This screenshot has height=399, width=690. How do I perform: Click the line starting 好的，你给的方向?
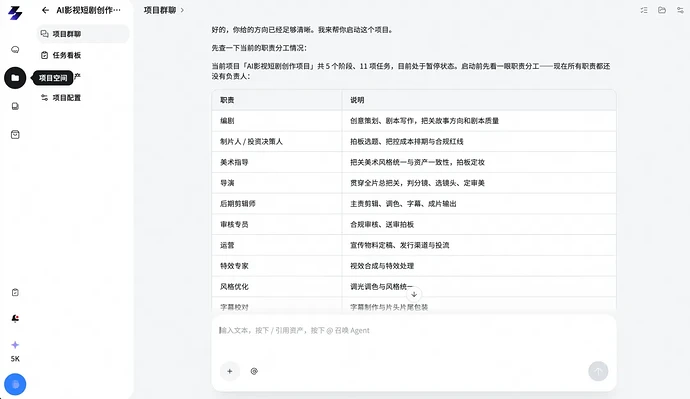click(302, 30)
